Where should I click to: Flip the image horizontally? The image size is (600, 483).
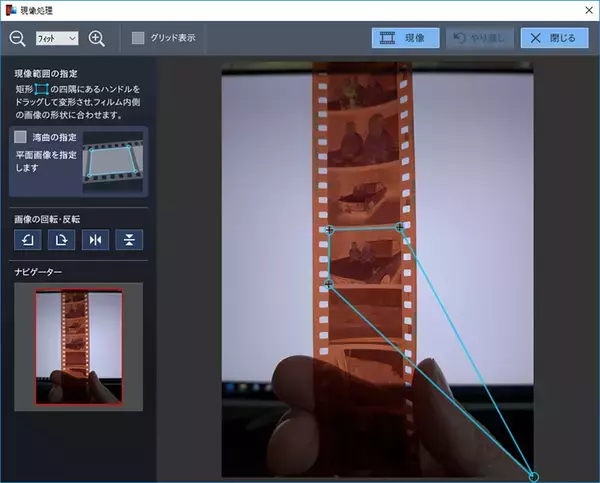coord(94,239)
